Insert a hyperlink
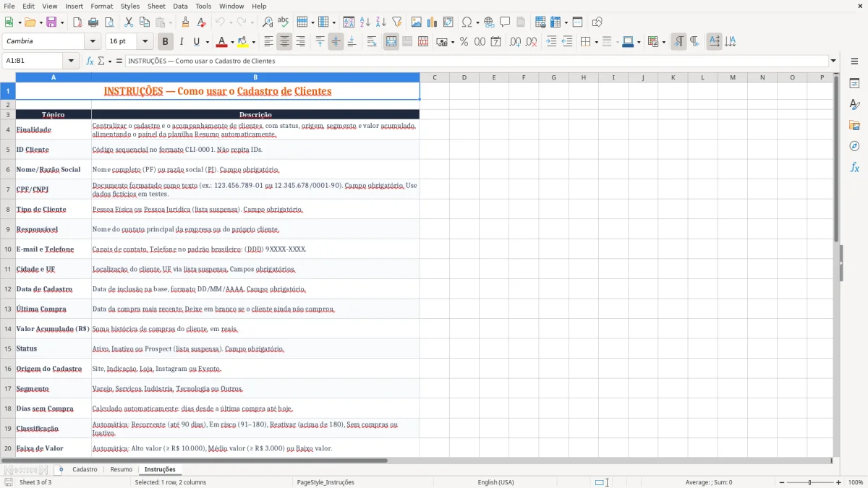Viewport: 868px width, 488px height. point(489,22)
